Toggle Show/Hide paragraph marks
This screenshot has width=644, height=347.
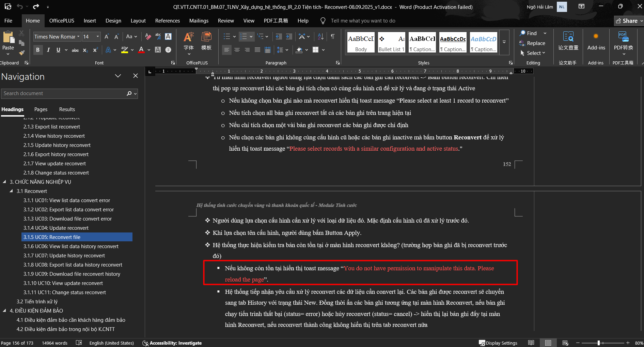333,36
